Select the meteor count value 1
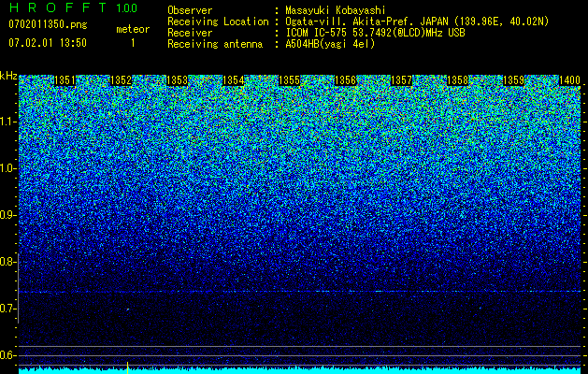The width and height of the screenshot is (588, 374). [x=133, y=43]
